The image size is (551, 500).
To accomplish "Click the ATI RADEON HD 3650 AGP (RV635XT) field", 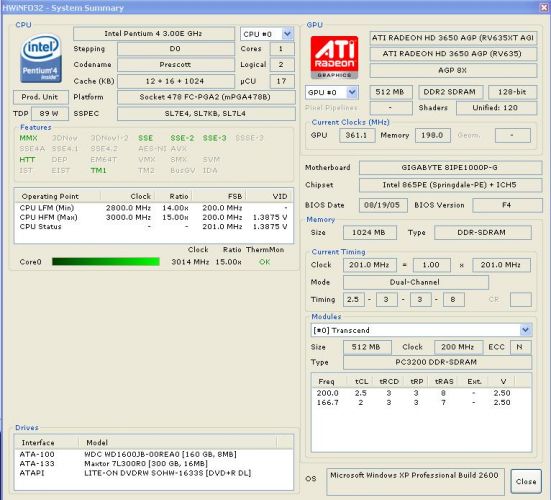I will pyautogui.click(x=453, y=38).
